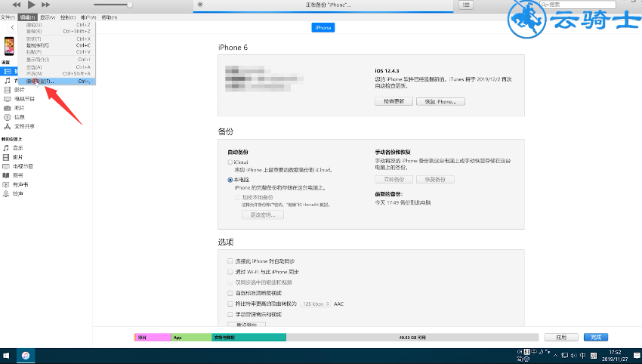This screenshot has width=642, height=364.
Task: Click the iPhone device thumbnail
Action: point(9,46)
